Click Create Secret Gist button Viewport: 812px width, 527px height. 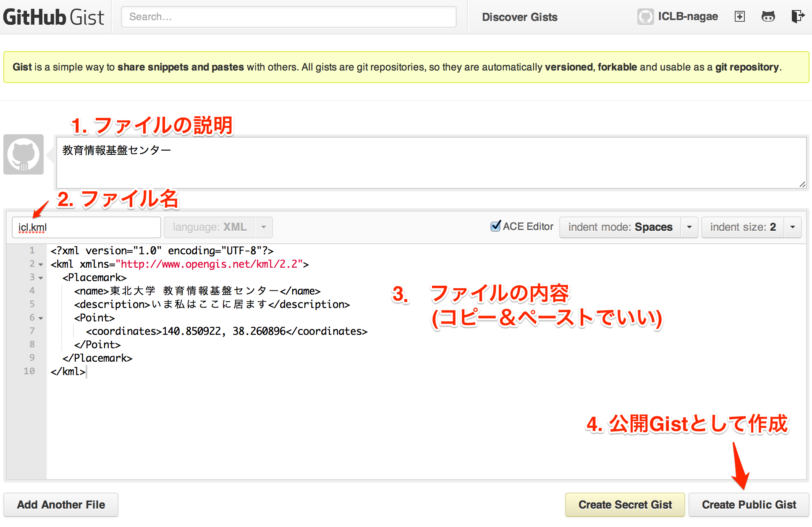(625, 505)
